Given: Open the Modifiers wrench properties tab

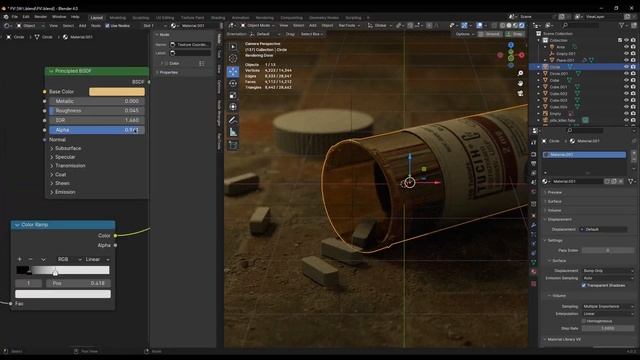Looking at the screenshot, I should (533, 225).
